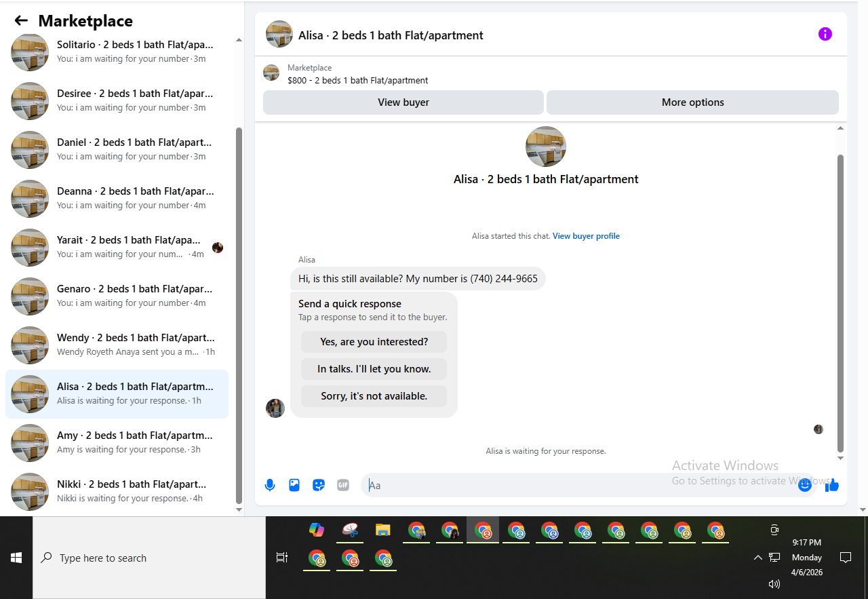This screenshot has height=599, width=868.
Task: Click the avatar in Alisa chat header
Action: click(x=279, y=34)
